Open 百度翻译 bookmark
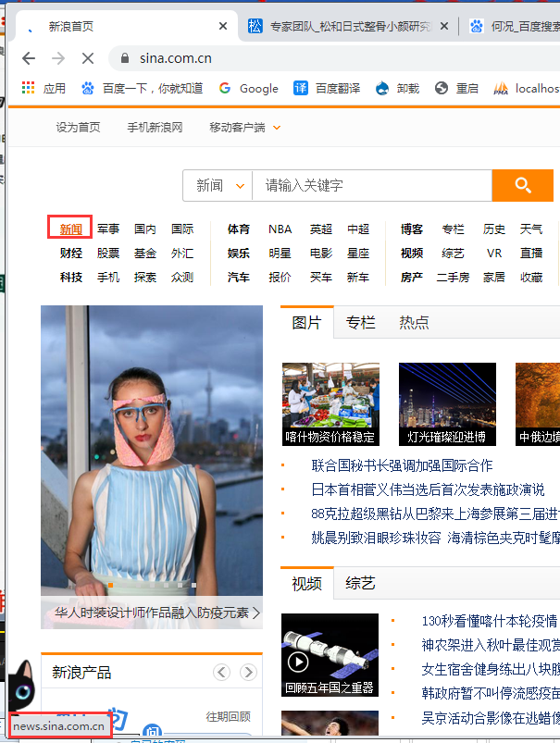This screenshot has width=560, height=743. click(327, 88)
